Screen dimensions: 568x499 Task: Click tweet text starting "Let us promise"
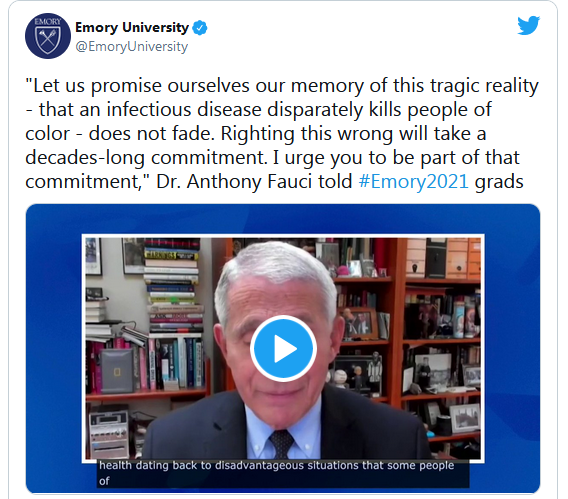(x=282, y=134)
